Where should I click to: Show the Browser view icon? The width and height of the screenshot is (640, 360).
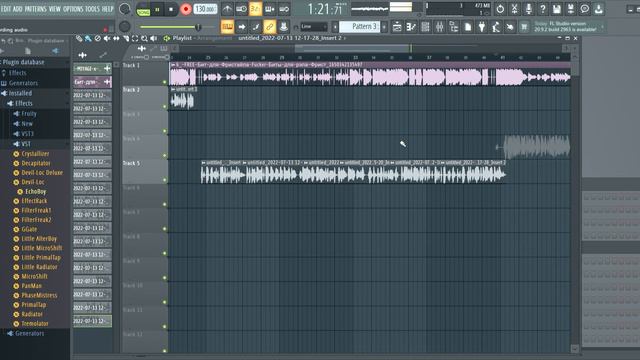(x=453, y=27)
